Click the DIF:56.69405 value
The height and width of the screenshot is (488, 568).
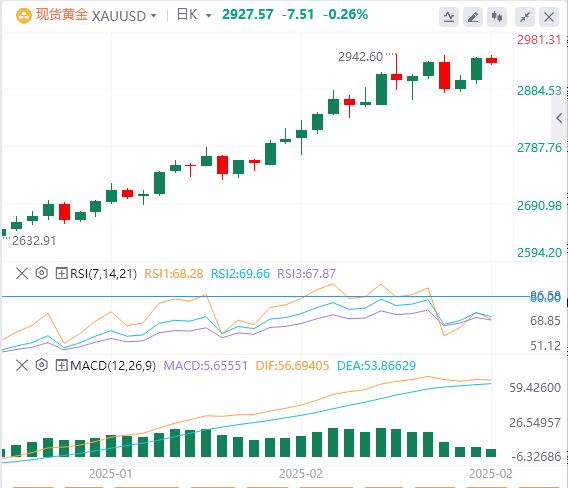(292, 366)
